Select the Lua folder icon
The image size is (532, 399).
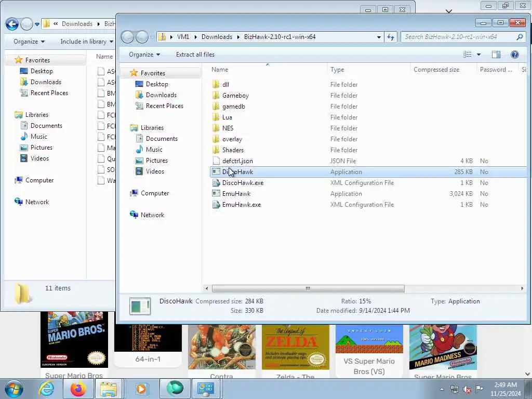click(x=216, y=117)
